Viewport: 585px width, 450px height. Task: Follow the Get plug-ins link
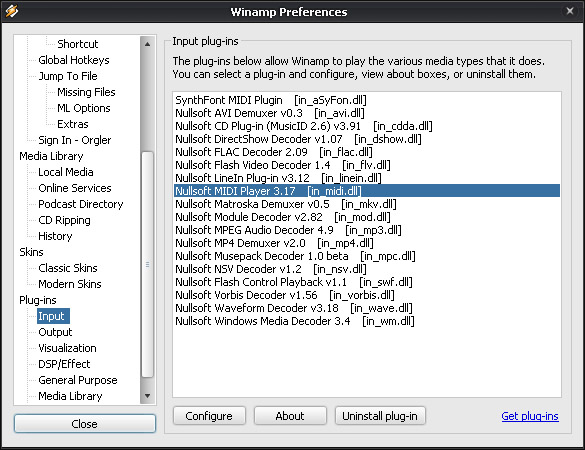click(530, 416)
